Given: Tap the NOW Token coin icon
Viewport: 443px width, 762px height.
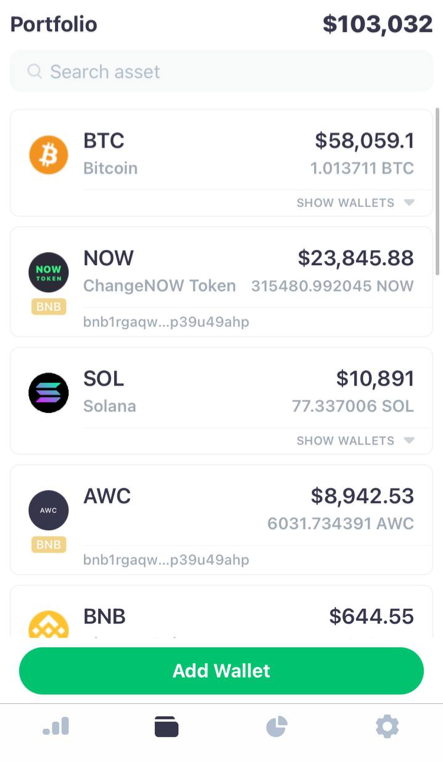Looking at the screenshot, I should click(x=49, y=272).
